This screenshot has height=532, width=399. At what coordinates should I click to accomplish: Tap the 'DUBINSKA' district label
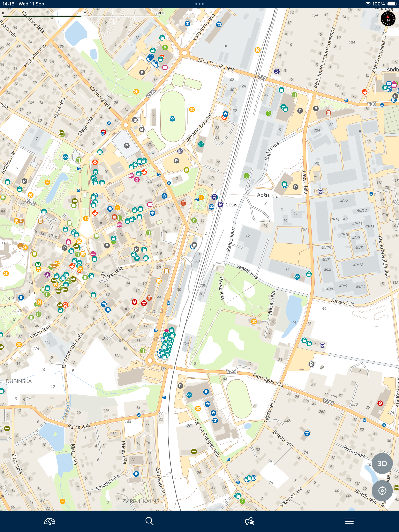tap(19, 381)
